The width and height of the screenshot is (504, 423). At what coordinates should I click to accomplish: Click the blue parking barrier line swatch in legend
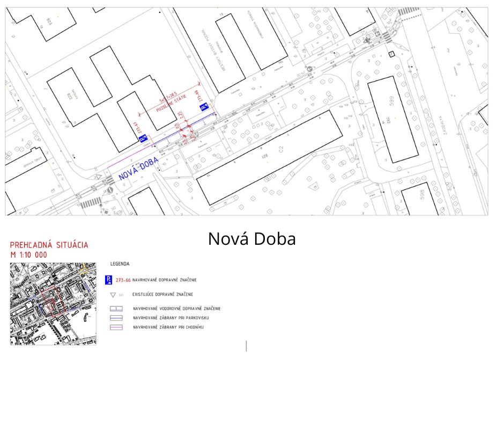click(116, 318)
